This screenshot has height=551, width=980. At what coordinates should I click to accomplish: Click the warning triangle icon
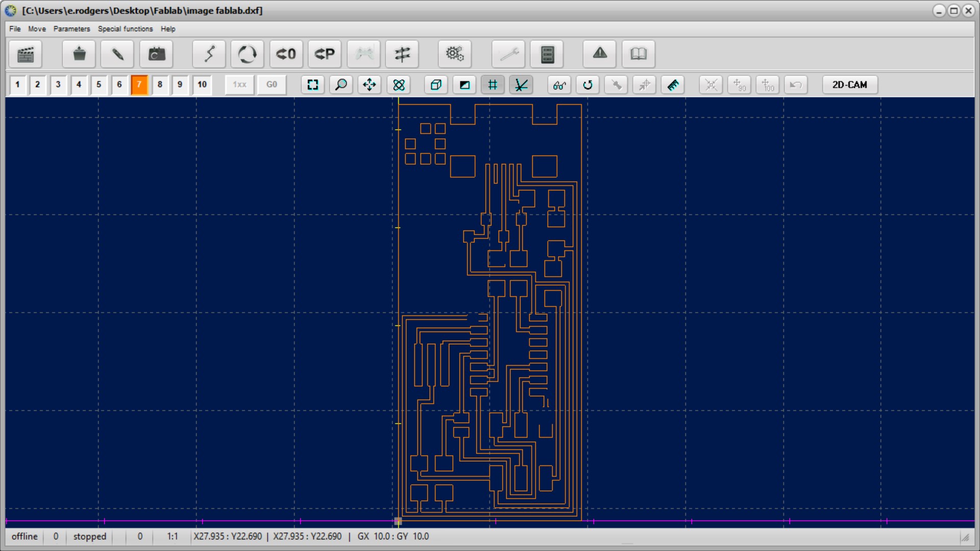(x=600, y=54)
